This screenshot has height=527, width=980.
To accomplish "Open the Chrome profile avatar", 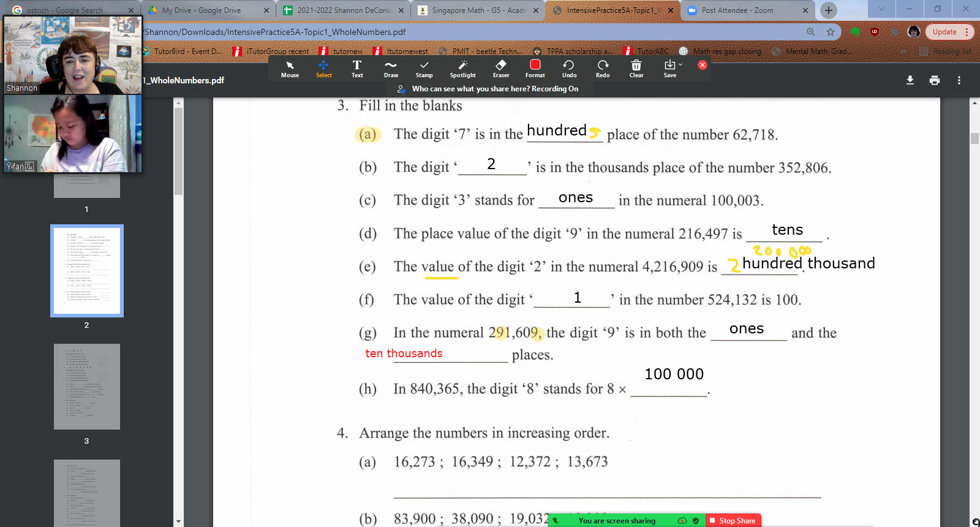I will pyautogui.click(x=914, y=32).
